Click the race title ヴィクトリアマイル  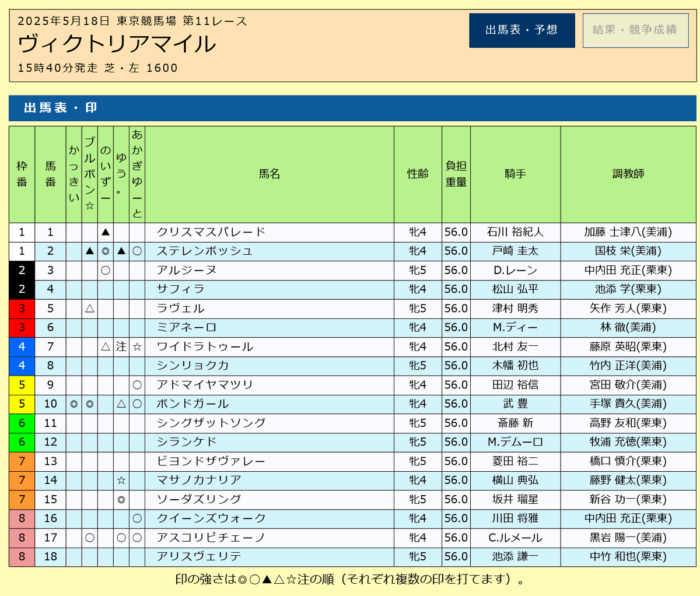117,44
